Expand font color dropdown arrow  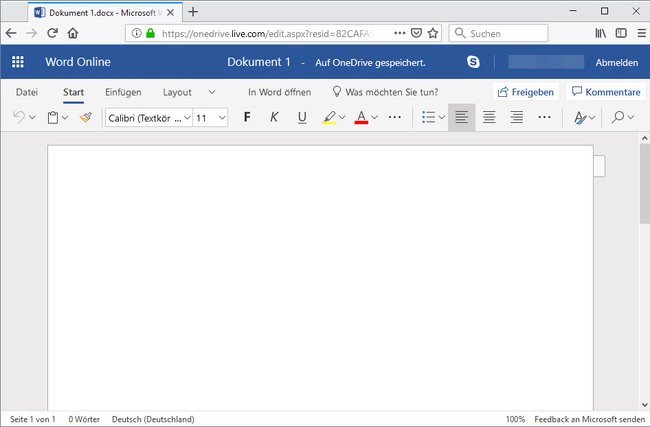click(x=374, y=118)
